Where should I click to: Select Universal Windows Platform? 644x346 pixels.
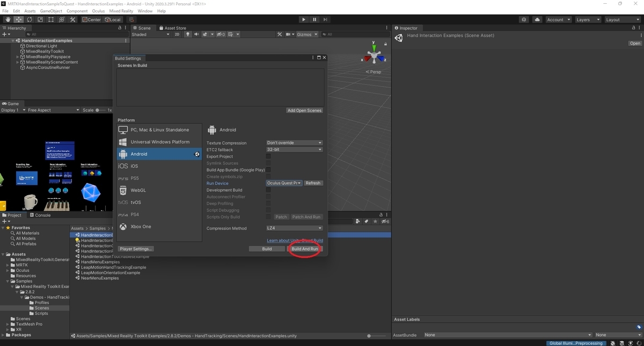(159, 142)
